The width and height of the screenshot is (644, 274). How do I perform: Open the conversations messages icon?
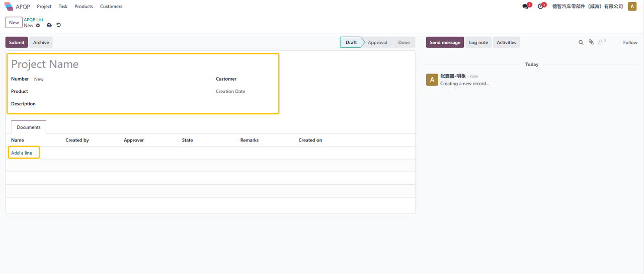pos(526,7)
